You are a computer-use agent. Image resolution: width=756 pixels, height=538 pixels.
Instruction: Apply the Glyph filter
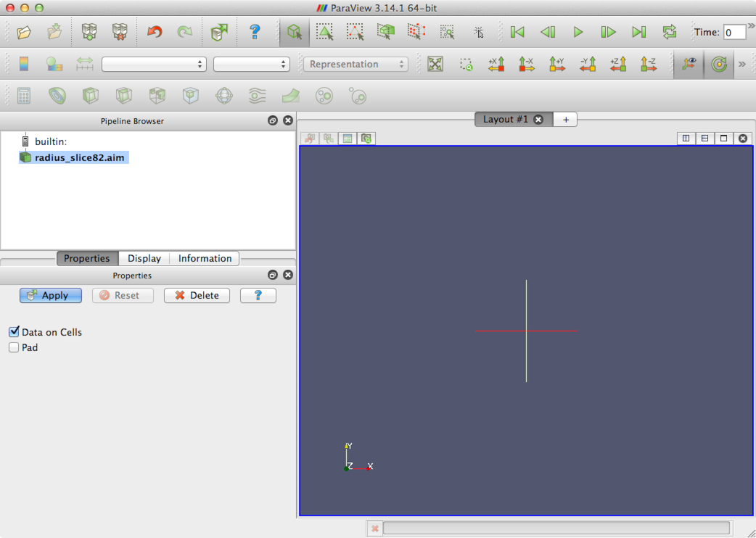pos(224,96)
